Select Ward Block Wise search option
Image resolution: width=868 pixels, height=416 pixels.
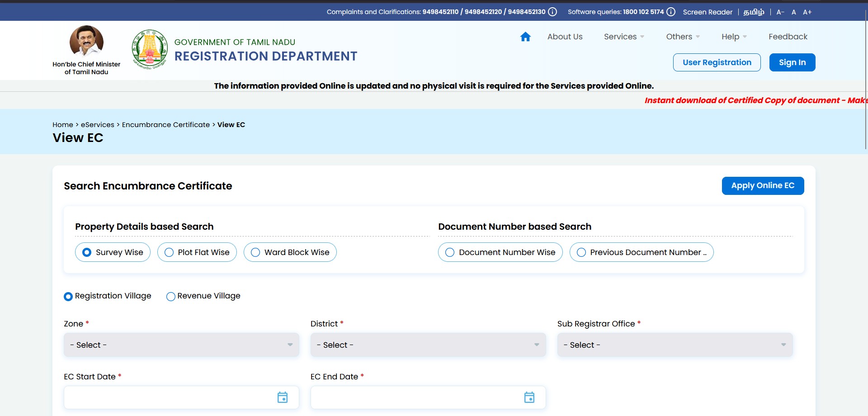coord(290,252)
